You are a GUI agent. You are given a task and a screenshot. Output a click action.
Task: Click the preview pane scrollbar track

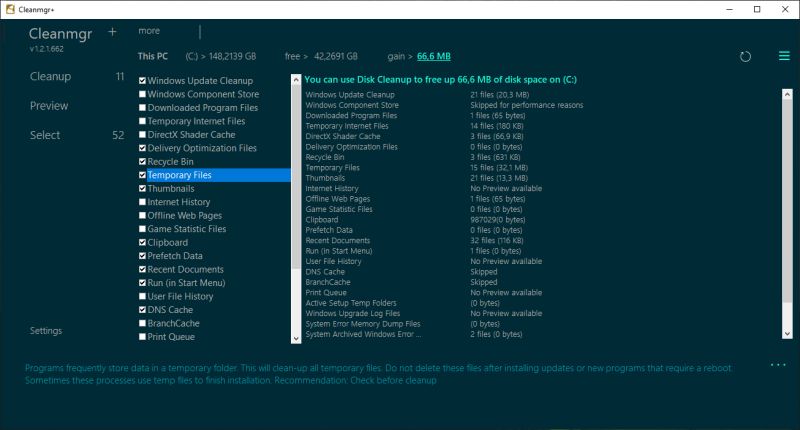pyautogui.click(x=787, y=214)
